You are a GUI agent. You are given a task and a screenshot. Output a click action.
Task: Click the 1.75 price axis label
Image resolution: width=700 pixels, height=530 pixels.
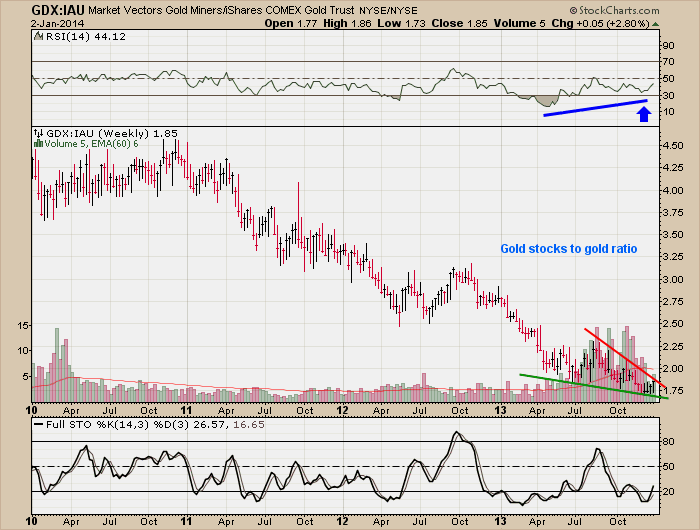(673, 391)
